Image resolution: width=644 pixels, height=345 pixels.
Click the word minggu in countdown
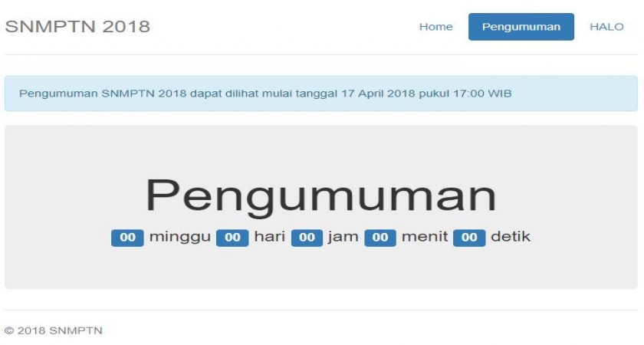[180, 238]
